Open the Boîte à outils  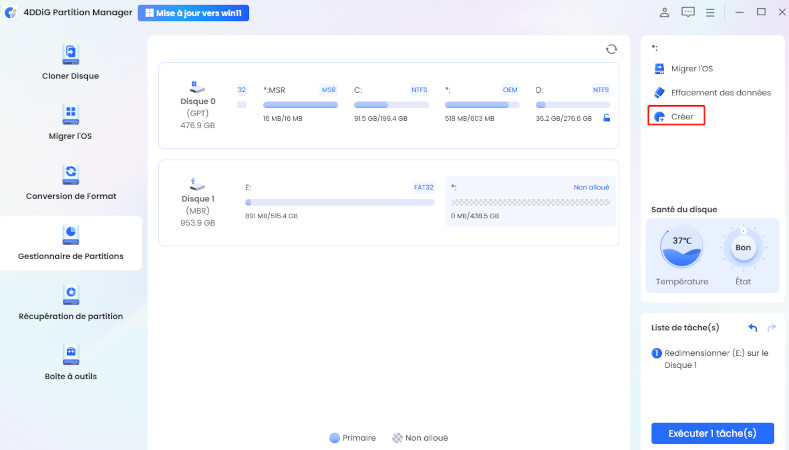[x=70, y=362]
